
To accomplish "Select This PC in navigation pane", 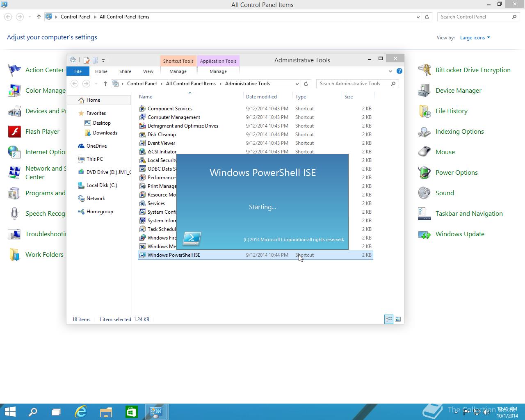I will click(x=94, y=159).
